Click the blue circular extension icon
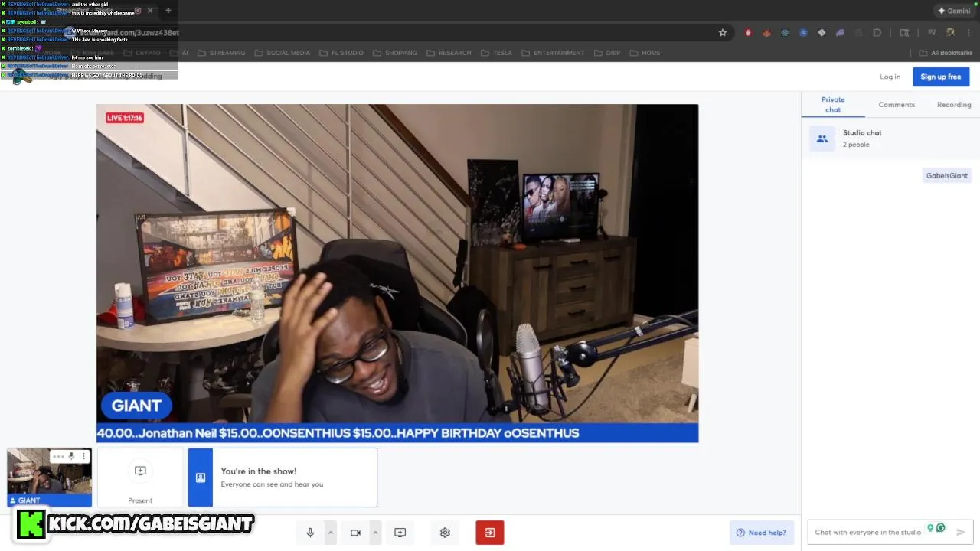This screenshot has height=551, width=980. coord(803,33)
